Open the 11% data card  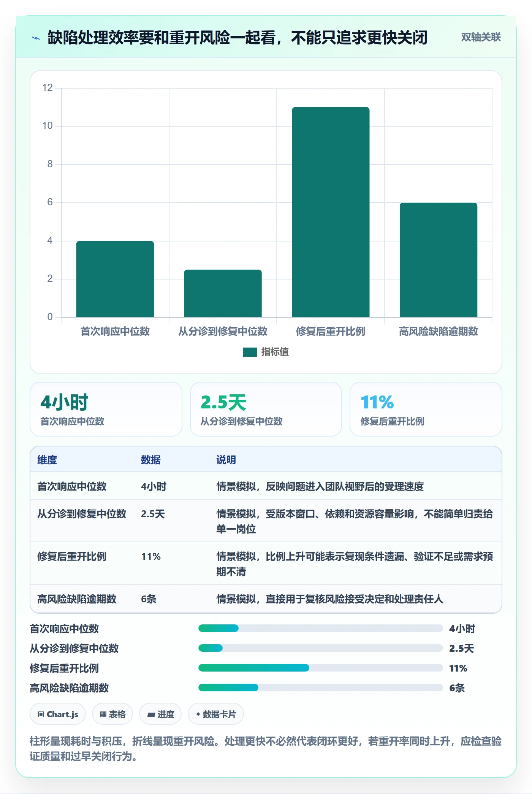(426, 409)
